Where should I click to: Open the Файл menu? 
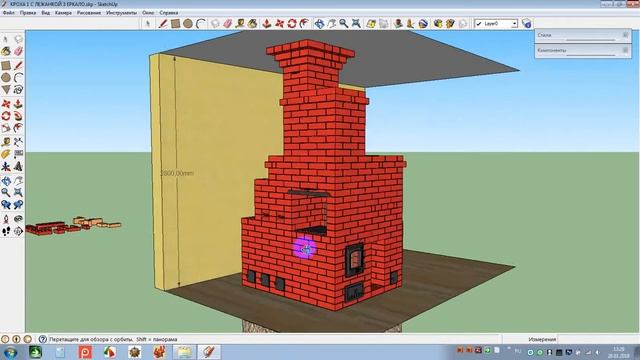click(x=9, y=13)
